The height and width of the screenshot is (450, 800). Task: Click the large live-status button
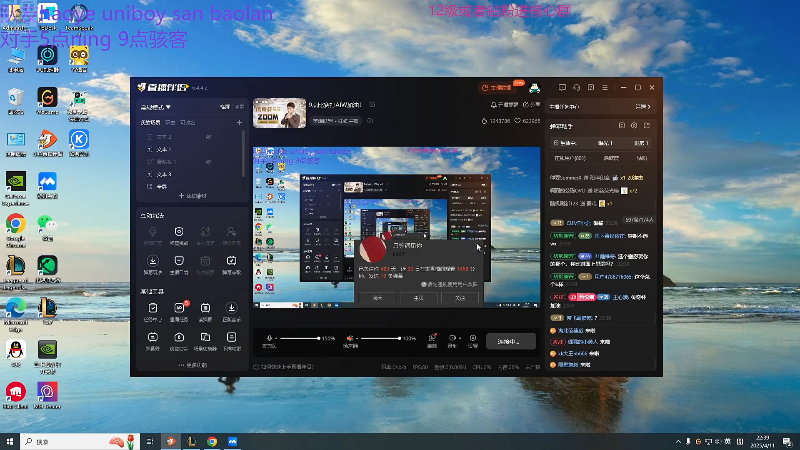pyautogui.click(x=511, y=341)
